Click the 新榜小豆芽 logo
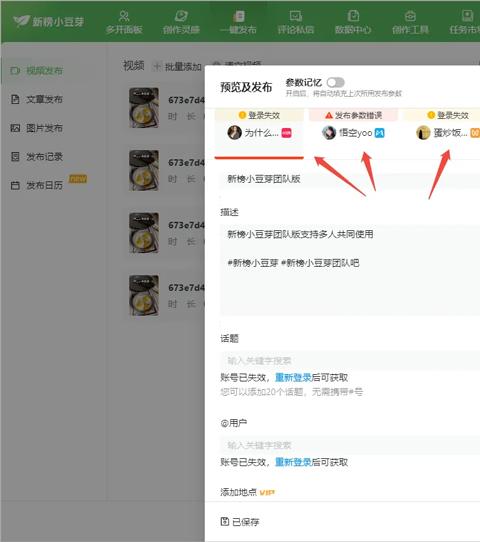The image size is (480, 542). click(x=49, y=21)
